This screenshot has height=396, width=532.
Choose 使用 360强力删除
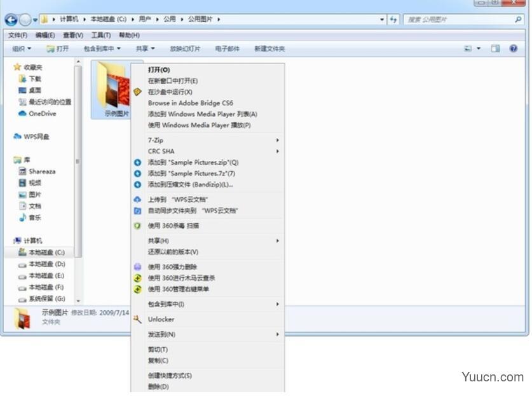(208, 267)
